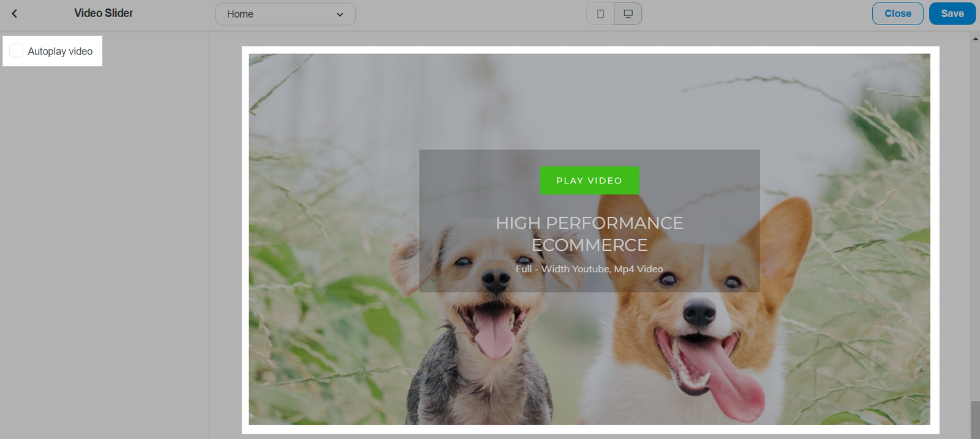The image size is (980, 439).
Task: Click the green PLAY VIDEO button
Action: [589, 181]
